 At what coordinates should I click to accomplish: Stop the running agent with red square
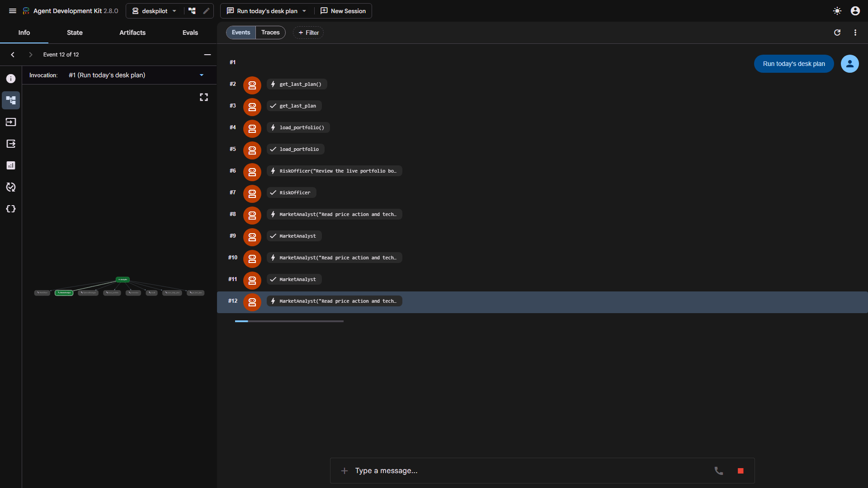pos(741,471)
